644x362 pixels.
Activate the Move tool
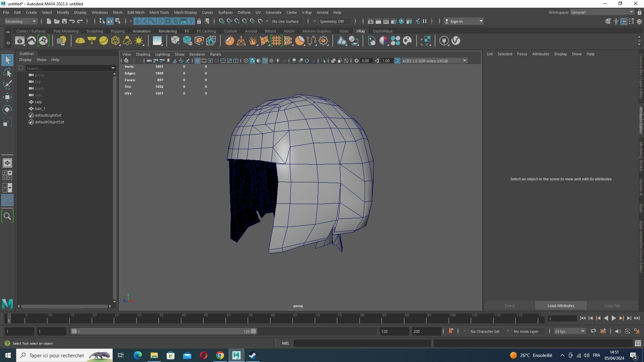pyautogui.click(x=7, y=97)
